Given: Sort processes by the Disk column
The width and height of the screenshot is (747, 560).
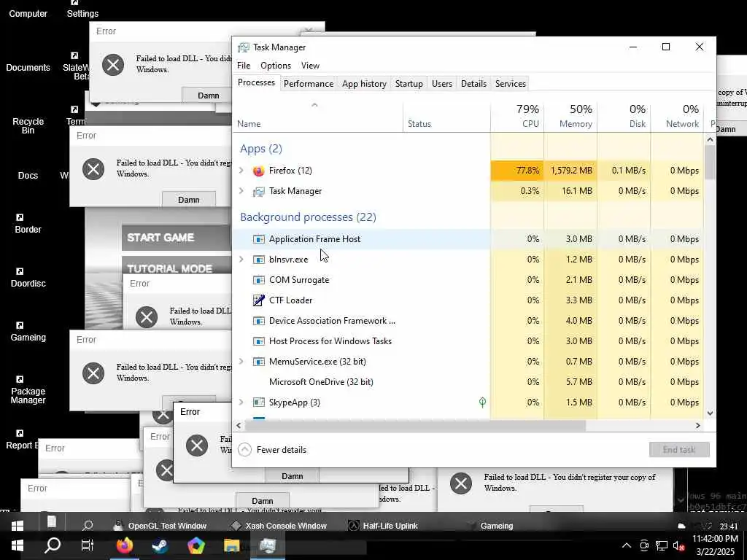Looking at the screenshot, I should 624,116.
